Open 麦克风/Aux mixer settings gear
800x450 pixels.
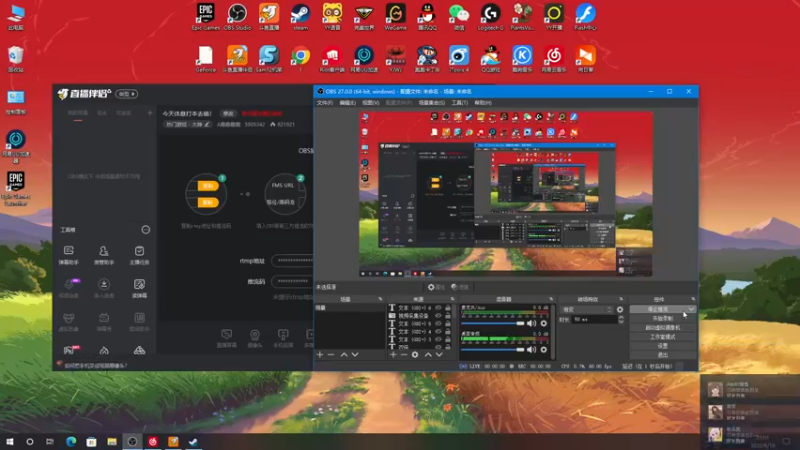point(544,323)
